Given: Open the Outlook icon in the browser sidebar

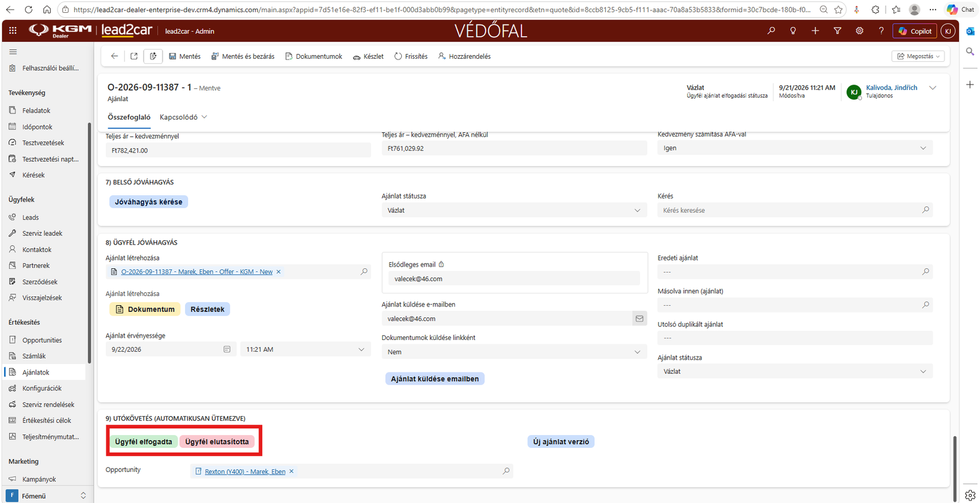Looking at the screenshot, I should click(970, 31).
